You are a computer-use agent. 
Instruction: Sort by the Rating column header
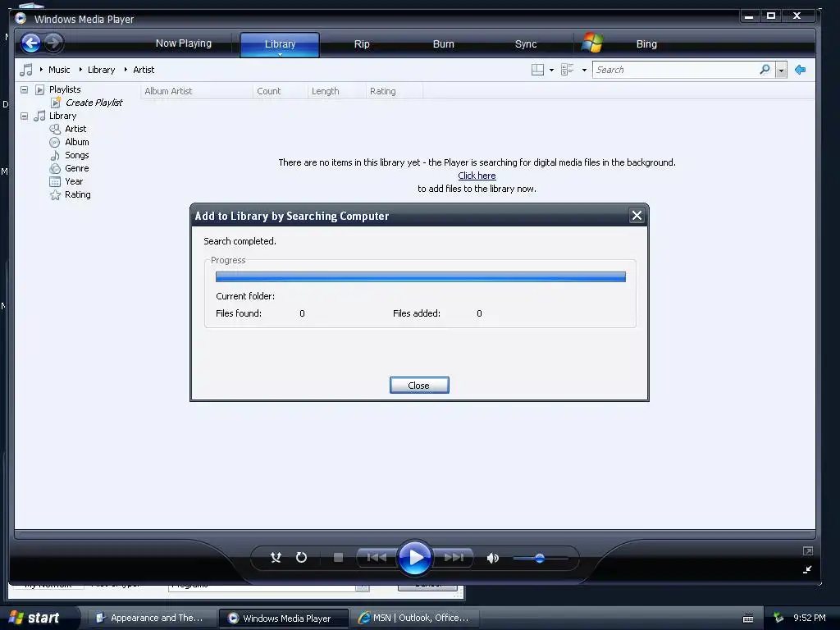395,91
